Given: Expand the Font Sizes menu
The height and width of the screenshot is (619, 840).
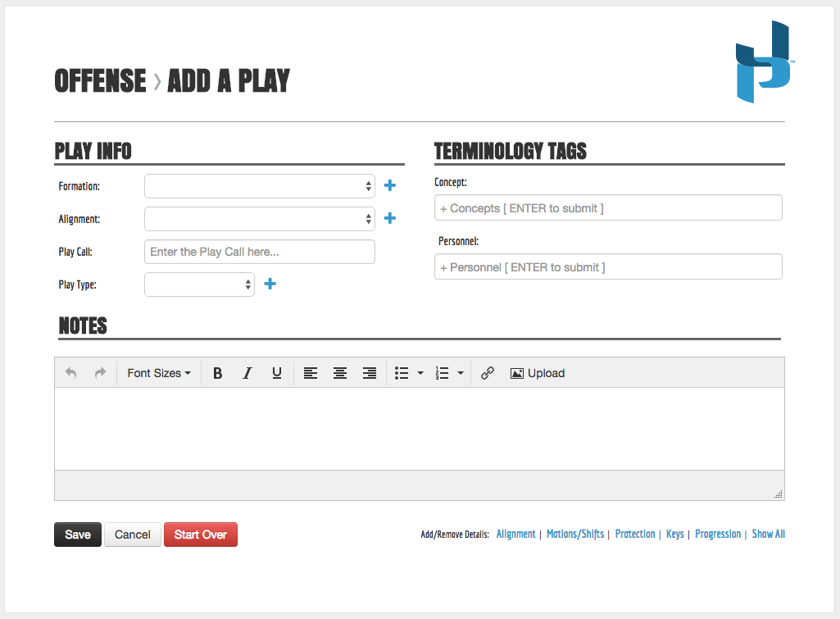Looking at the screenshot, I should (x=159, y=373).
